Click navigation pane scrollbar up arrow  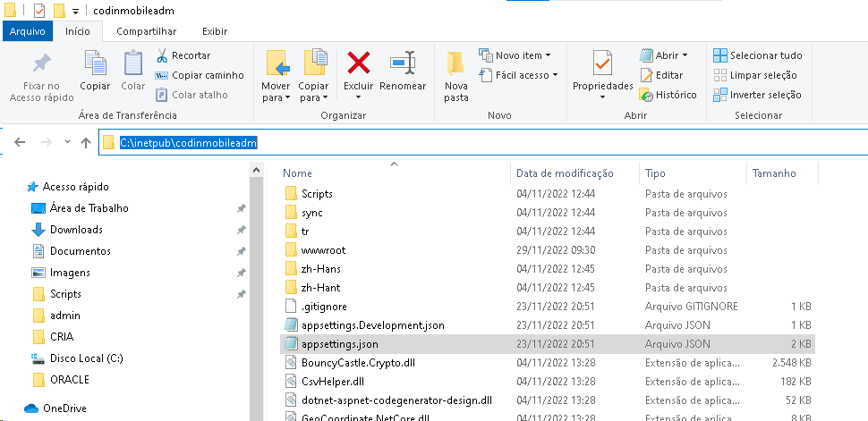tap(256, 171)
